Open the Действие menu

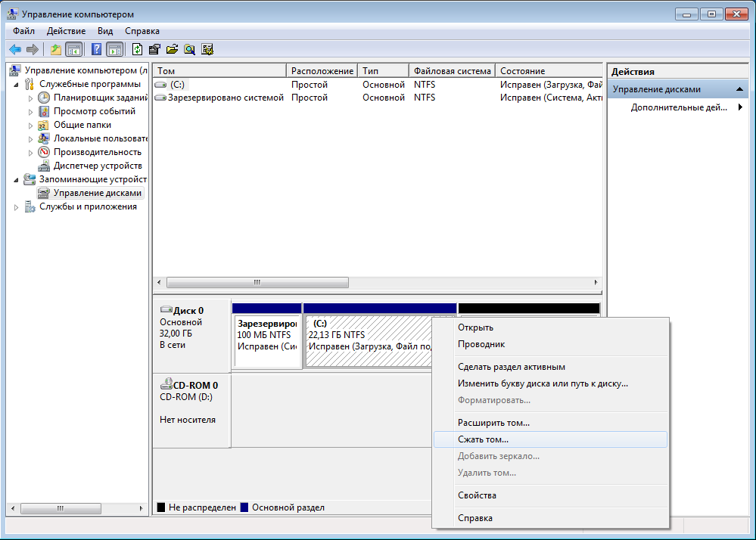(66, 31)
